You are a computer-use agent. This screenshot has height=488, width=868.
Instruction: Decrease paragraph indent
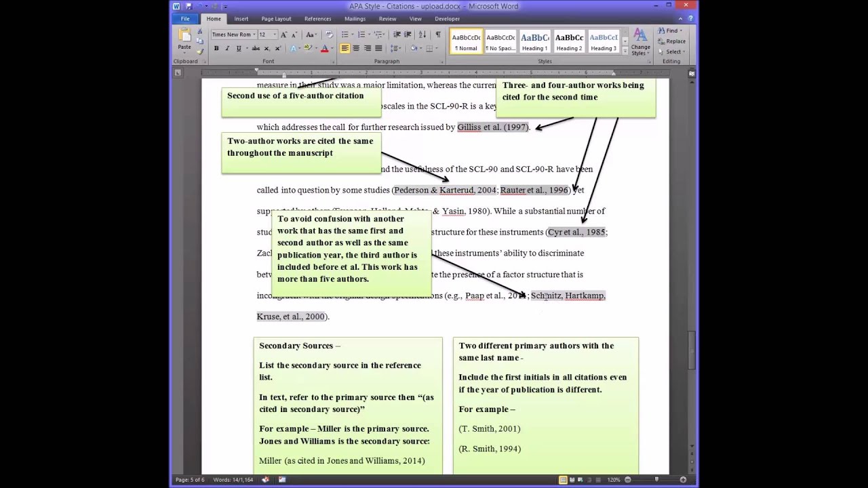(x=397, y=35)
